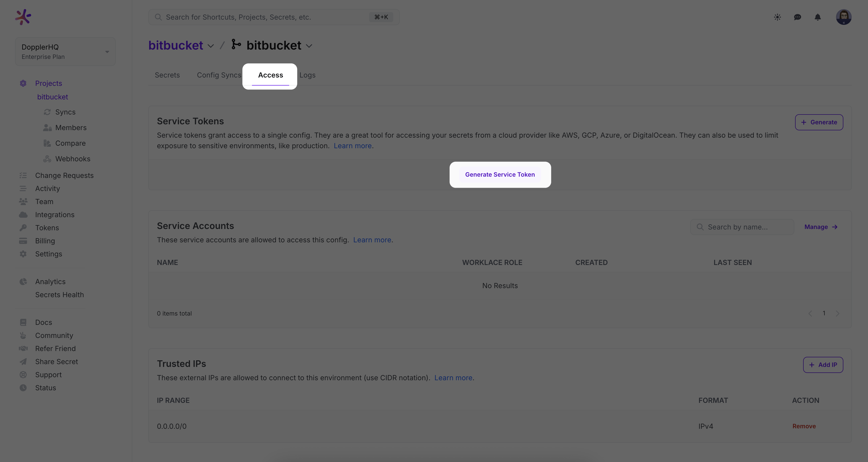The width and height of the screenshot is (868, 462).
Task: Go to next page in Service Accounts
Action: (x=837, y=313)
